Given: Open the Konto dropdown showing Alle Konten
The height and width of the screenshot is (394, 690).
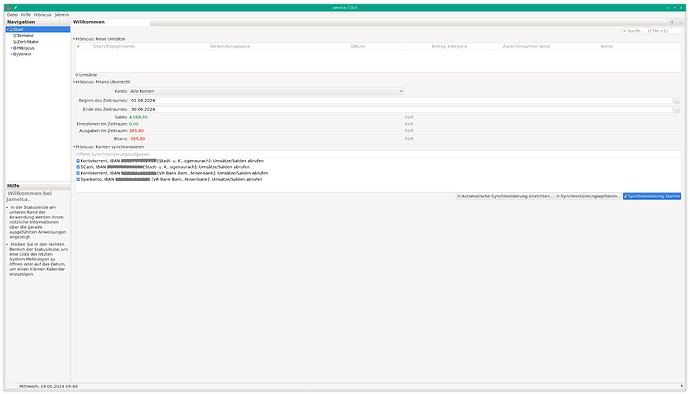Looking at the screenshot, I should coord(266,91).
